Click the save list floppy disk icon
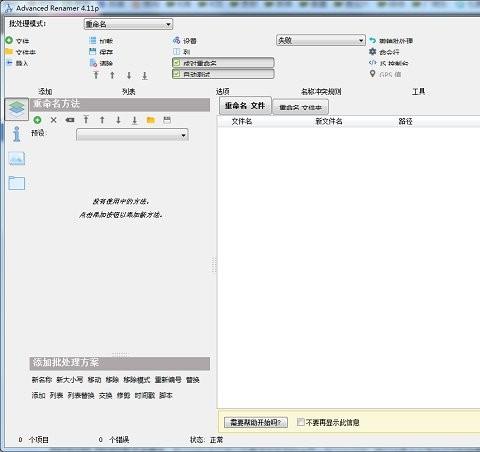Screen dimensions: 480x452 coord(93,52)
